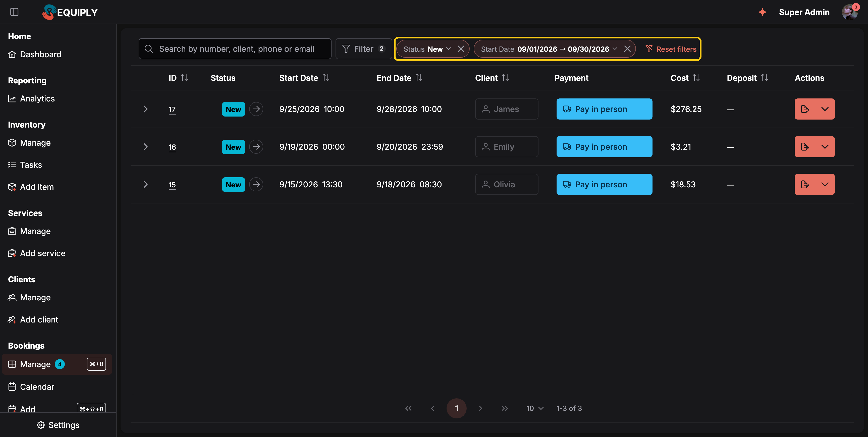Sort table by ID column
The height and width of the screenshot is (437, 868).
click(184, 78)
